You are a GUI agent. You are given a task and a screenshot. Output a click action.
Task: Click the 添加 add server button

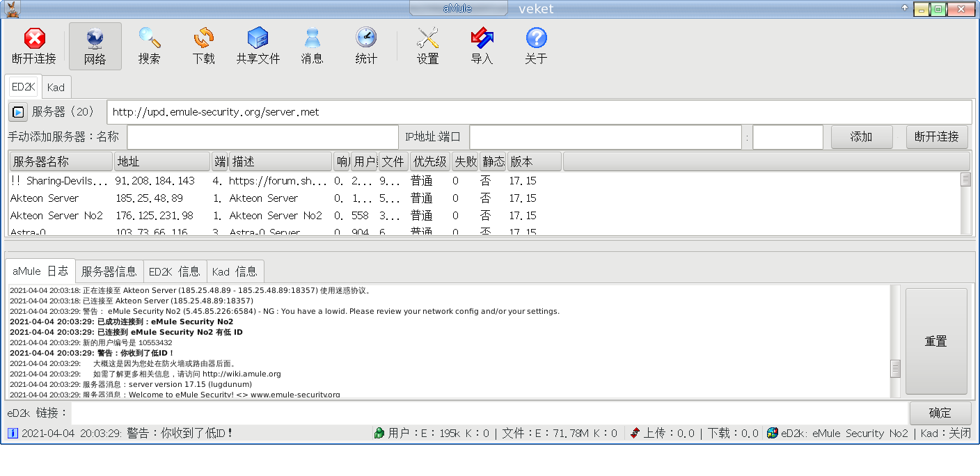(862, 137)
